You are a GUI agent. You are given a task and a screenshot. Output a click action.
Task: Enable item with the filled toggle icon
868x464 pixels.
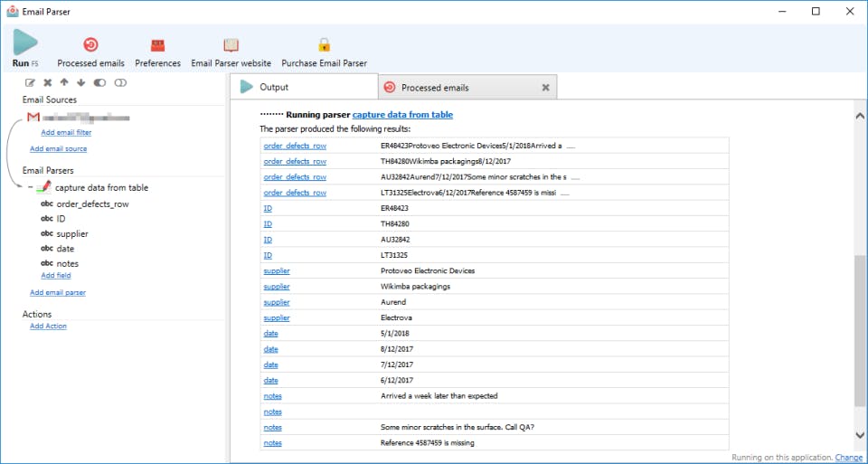[99, 82]
